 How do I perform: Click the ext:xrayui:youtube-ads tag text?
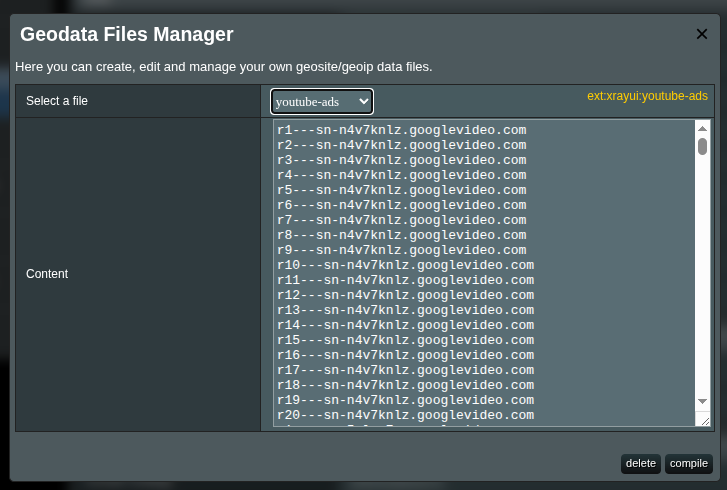[x=647, y=96]
